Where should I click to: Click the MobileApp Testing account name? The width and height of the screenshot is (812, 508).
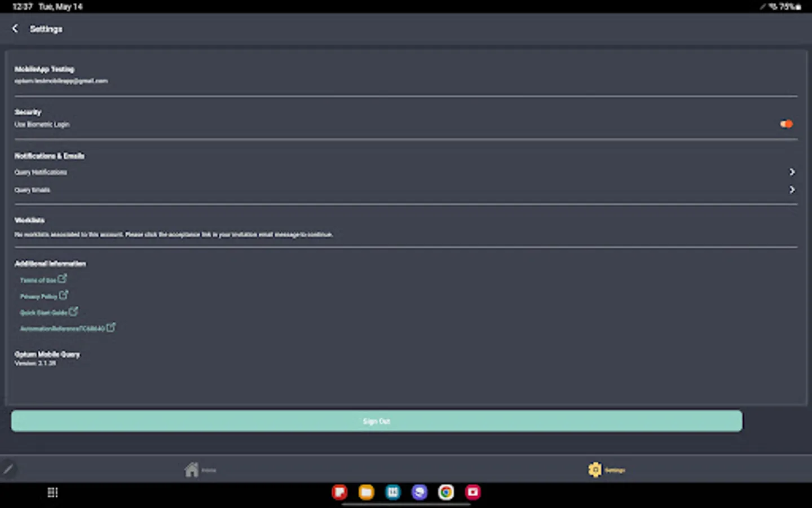click(x=44, y=69)
